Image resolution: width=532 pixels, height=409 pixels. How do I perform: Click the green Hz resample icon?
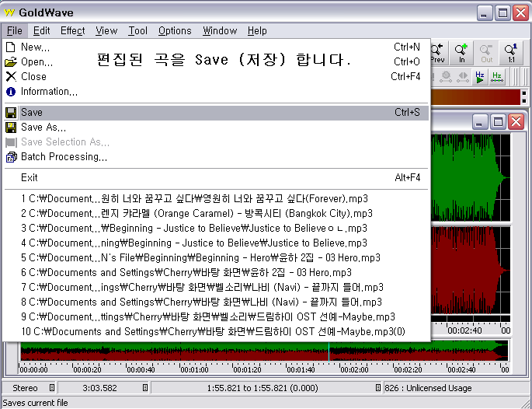coord(497,76)
